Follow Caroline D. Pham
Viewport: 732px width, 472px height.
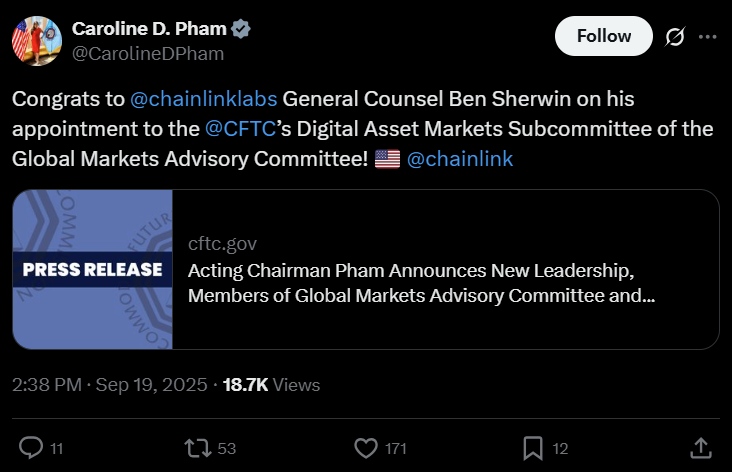pos(604,36)
